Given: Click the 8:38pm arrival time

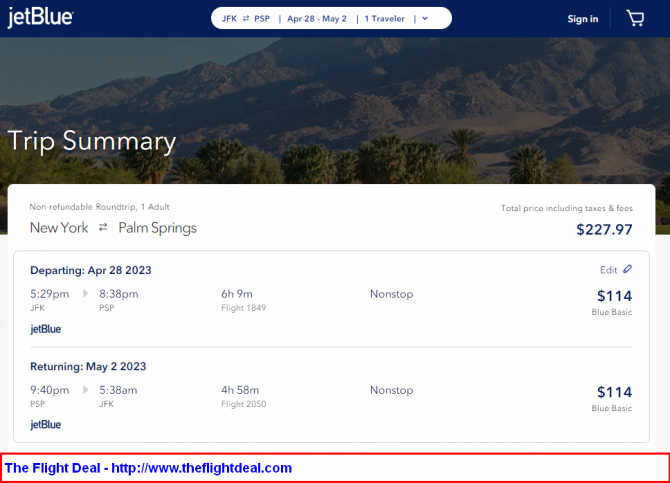Looking at the screenshot, I should (x=119, y=294).
